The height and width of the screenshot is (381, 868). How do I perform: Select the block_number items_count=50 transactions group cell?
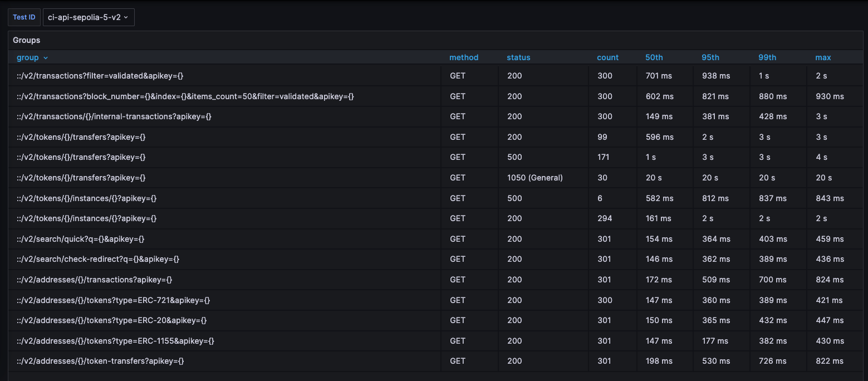pyautogui.click(x=224, y=96)
